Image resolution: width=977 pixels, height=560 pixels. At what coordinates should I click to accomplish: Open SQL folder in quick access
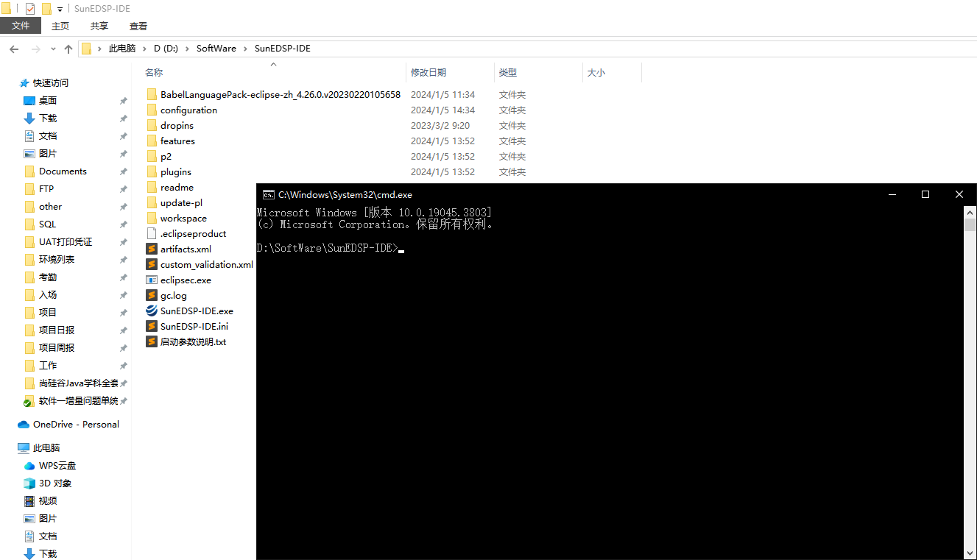tap(47, 224)
